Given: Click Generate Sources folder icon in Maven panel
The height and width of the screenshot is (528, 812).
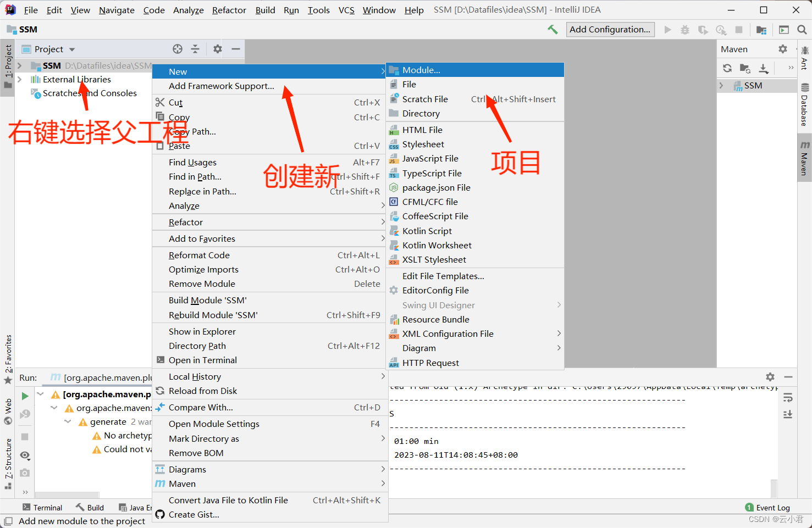Looking at the screenshot, I should tap(745, 68).
